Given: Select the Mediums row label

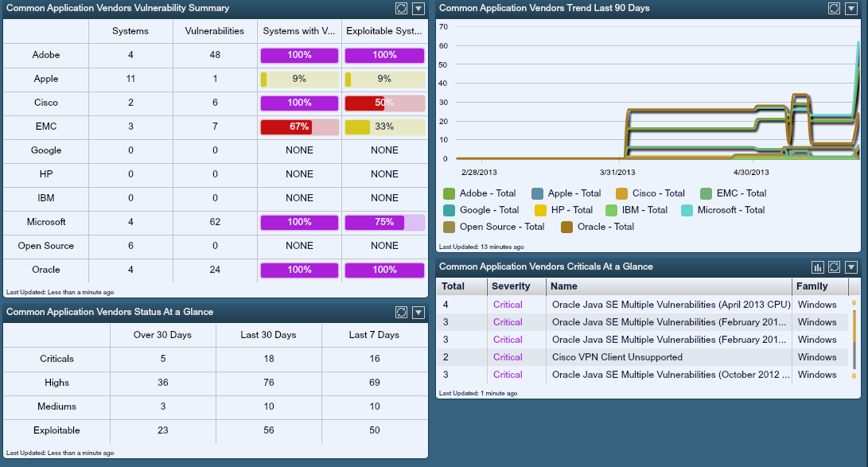Looking at the screenshot, I should pos(56,407).
